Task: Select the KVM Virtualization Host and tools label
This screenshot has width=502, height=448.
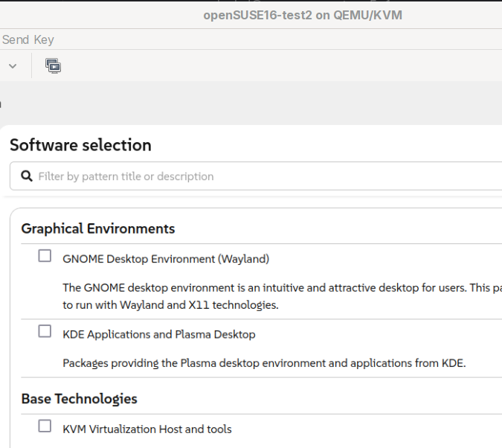Action: point(147,429)
